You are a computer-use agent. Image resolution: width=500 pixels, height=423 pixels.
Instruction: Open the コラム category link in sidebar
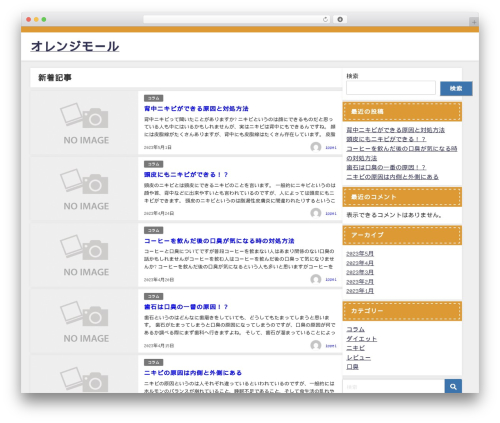pyautogui.click(x=356, y=329)
